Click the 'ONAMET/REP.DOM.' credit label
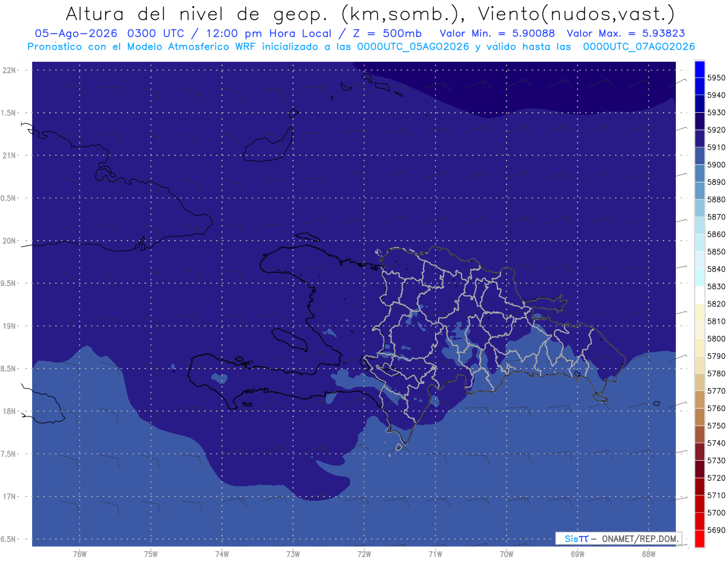The height and width of the screenshot is (562, 728). 640,538
